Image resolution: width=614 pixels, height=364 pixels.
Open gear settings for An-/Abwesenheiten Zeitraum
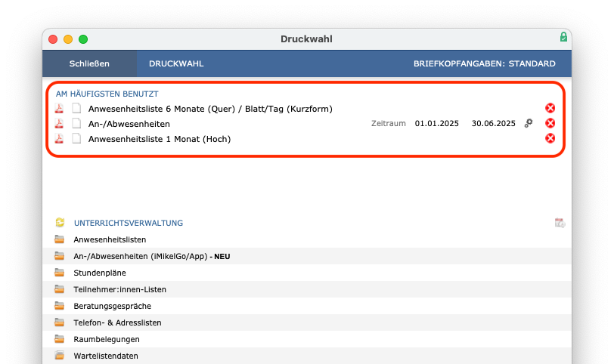pyautogui.click(x=529, y=123)
